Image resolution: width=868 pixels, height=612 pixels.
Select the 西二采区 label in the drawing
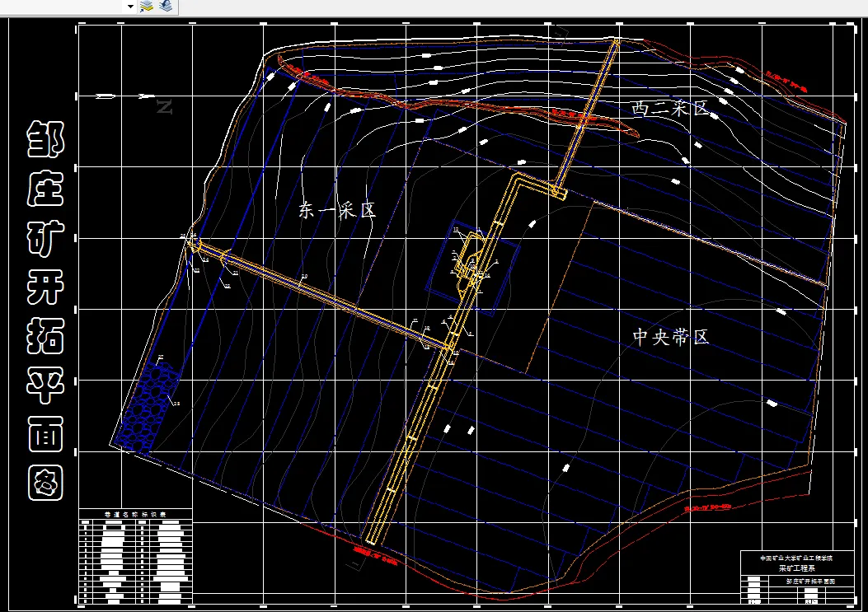pyautogui.click(x=670, y=109)
